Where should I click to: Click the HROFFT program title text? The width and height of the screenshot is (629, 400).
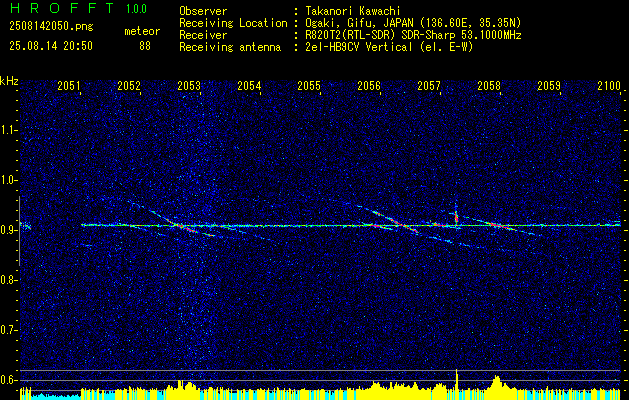pyautogui.click(x=62, y=8)
